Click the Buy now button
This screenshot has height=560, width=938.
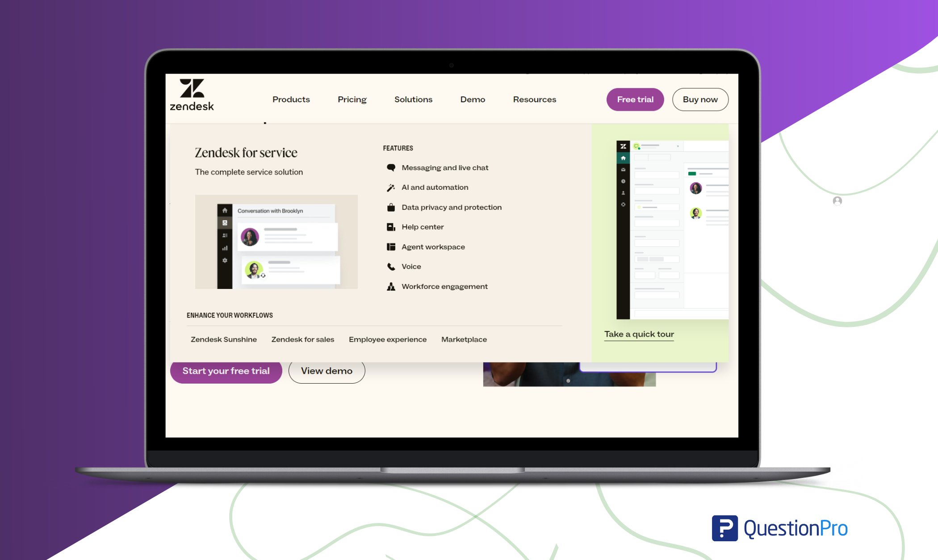(699, 99)
